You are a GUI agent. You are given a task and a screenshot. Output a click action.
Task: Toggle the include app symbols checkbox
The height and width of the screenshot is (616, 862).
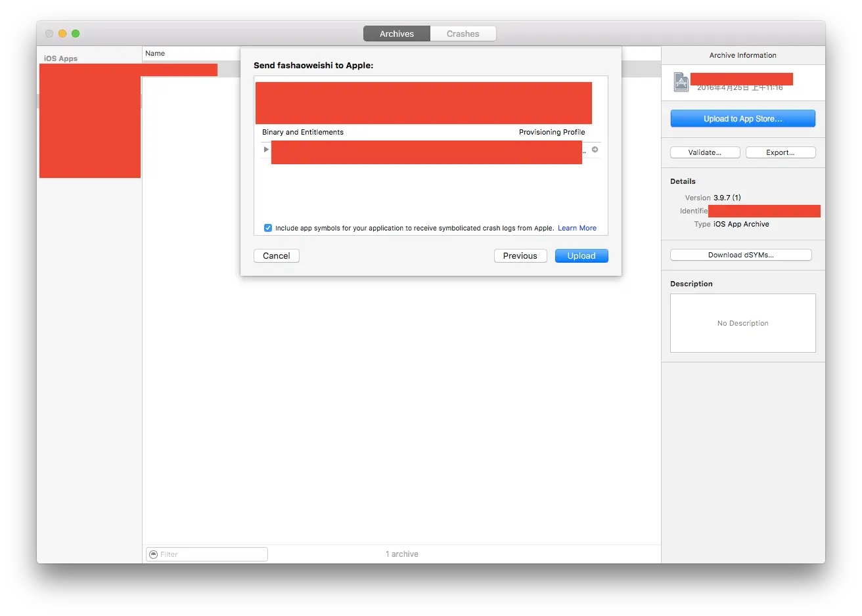268,228
